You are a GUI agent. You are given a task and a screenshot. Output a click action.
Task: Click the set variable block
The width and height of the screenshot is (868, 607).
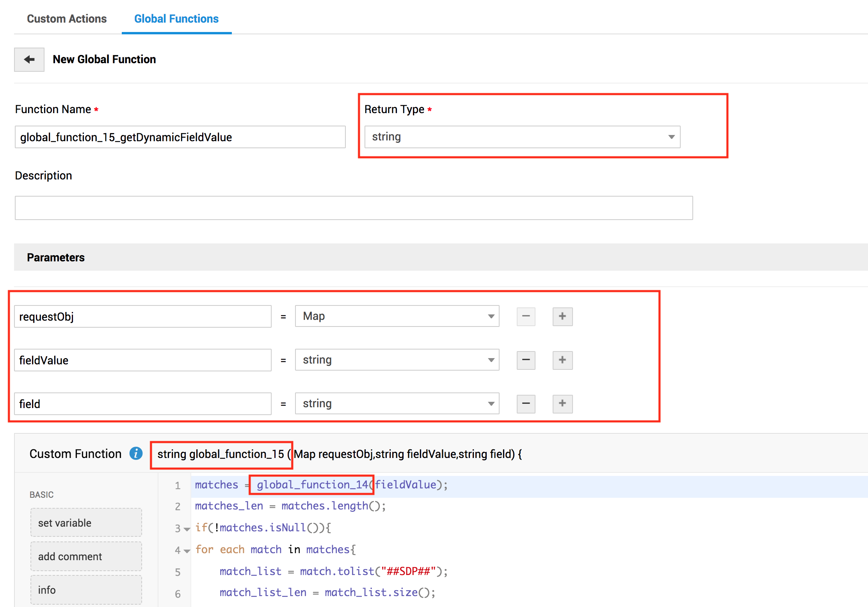coord(86,523)
